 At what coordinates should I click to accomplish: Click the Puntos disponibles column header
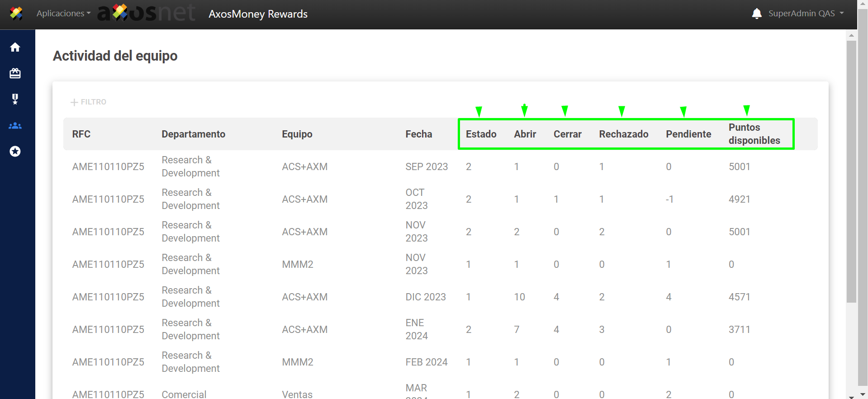754,134
